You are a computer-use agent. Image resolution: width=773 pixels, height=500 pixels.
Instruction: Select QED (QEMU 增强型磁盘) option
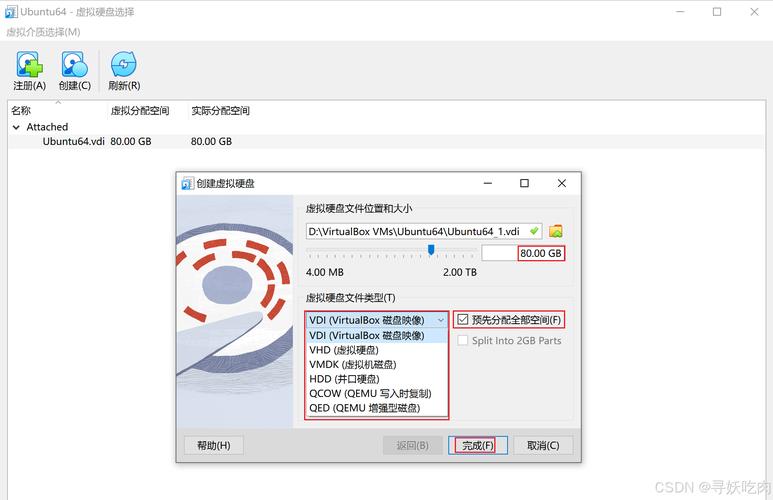pos(377,408)
